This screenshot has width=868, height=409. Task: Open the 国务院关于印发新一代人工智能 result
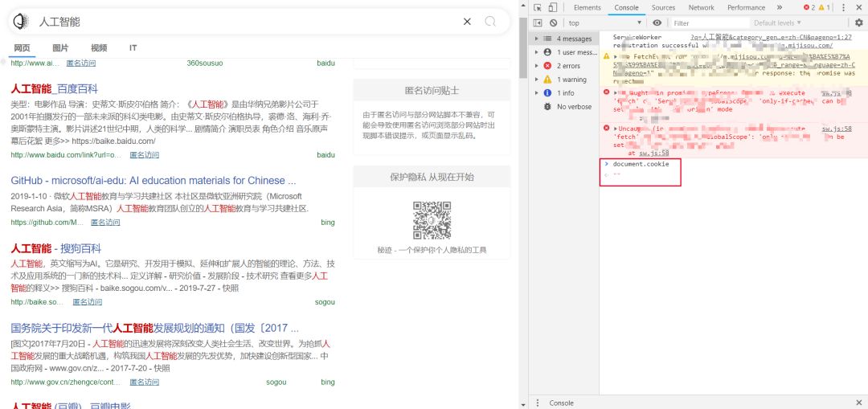154,328
